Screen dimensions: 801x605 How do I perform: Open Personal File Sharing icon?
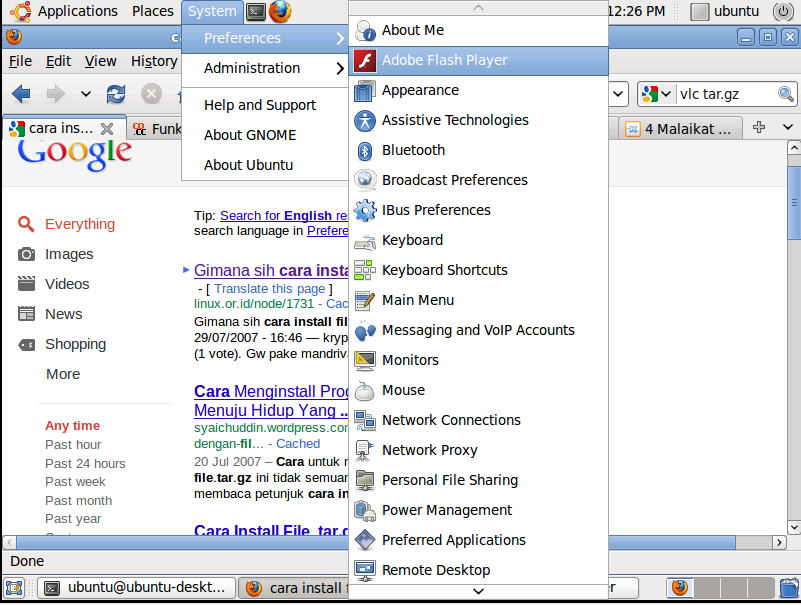[x=365, y=481]
